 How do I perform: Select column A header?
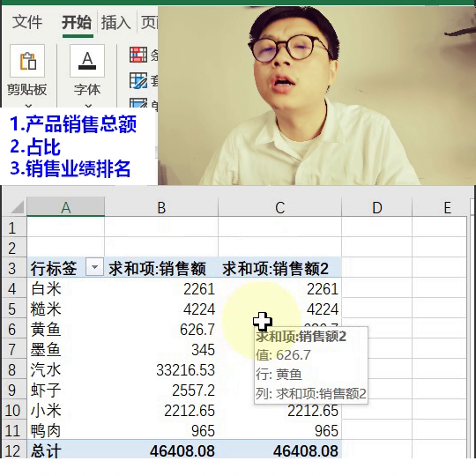pos(66,207)
